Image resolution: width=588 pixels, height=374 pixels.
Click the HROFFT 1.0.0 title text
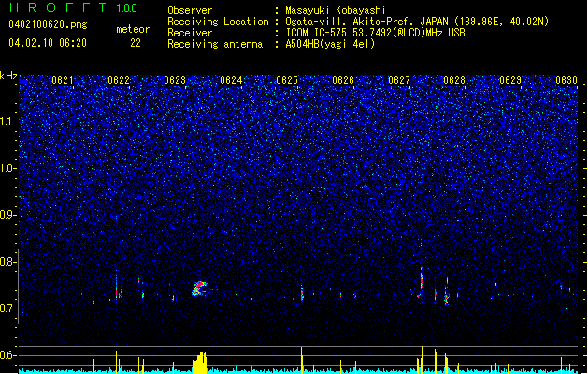coord(74,7)
